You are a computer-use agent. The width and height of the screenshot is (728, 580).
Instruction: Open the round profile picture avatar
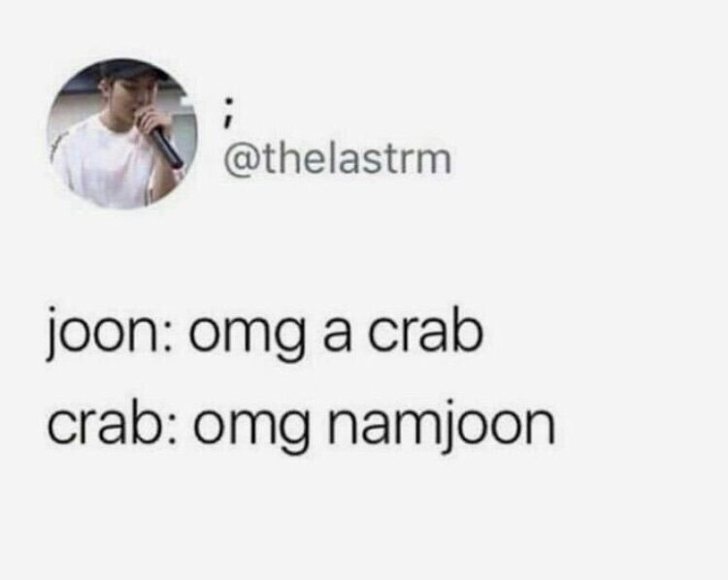[x=122, y=134]
